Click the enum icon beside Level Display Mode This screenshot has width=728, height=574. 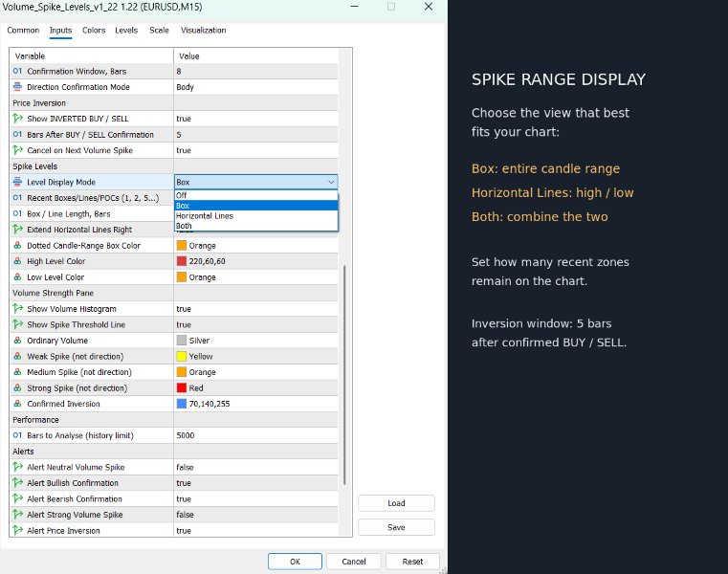coord(17,182)
